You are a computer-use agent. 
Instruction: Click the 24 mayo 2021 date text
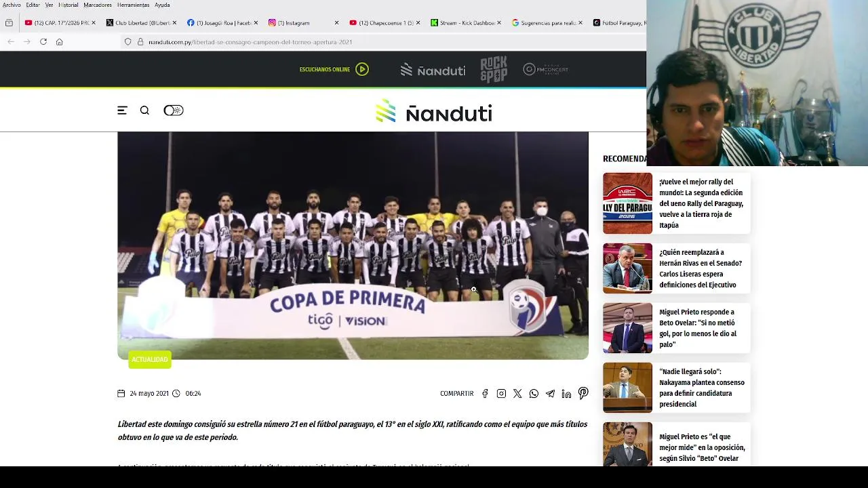(149, 393)
